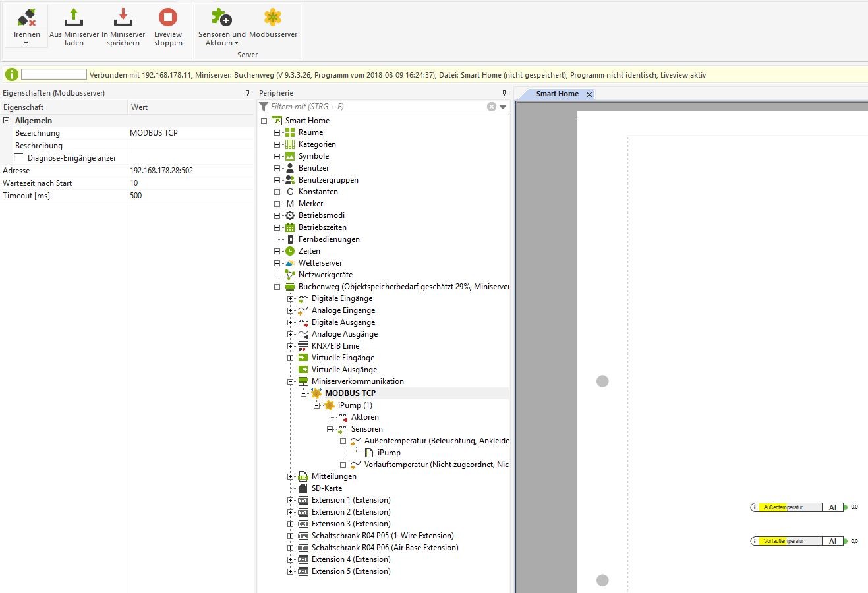The image size is (868, 593).
Task: Click the Modbusserver flower icon
Action: pyautogui.click(x=273, y=18)
